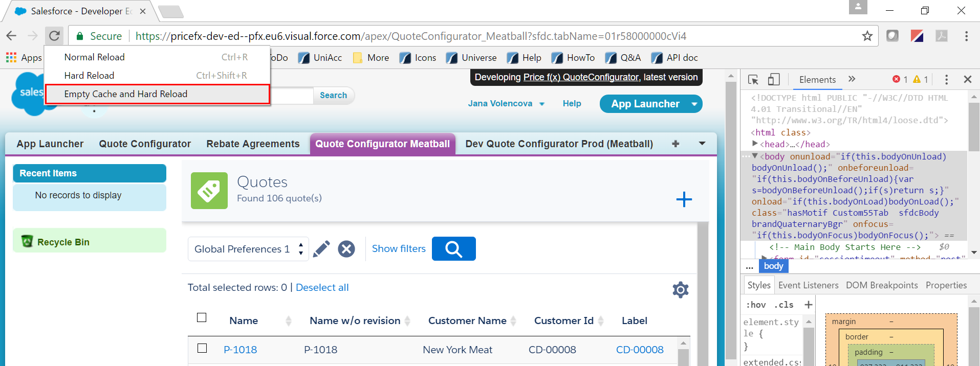980x366 pixels.
Task: Open the Global Preferences 1 dropdown
Action: pyautogui.click(x=248, y=249)
